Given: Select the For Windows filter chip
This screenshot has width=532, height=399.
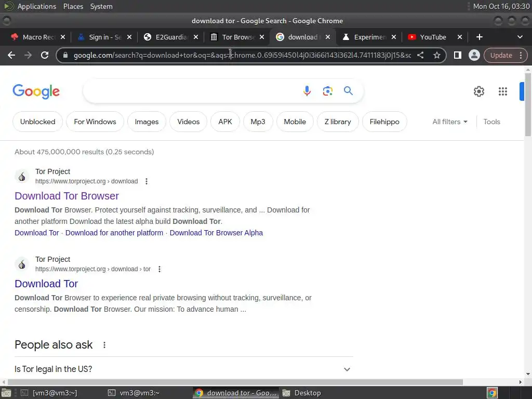Looking at the screenshot, I should click(95, 122).
